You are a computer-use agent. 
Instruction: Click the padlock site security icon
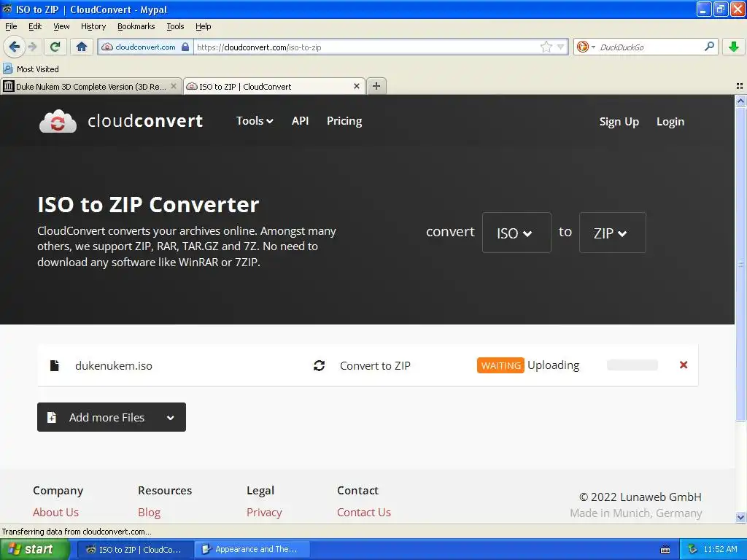[x=185, y=47]
